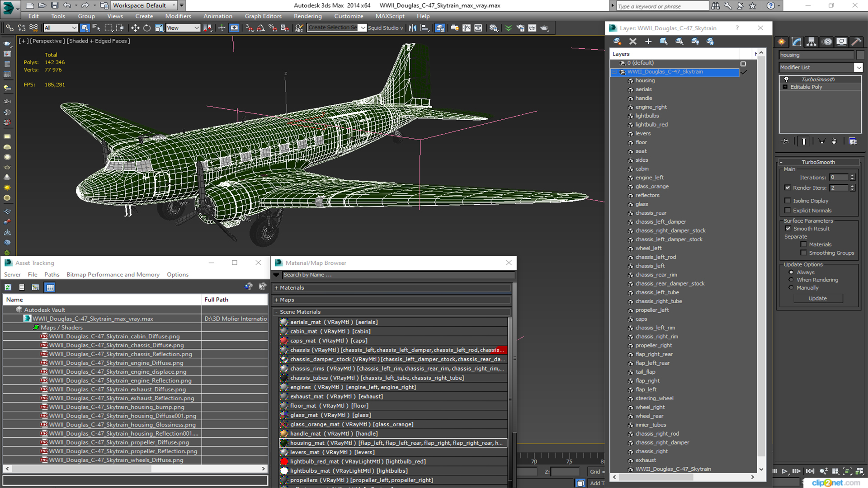Image resolution: width=868 pixels, height=488 pixels.
Task: Open Bitmap Performance and Memory menu
Action: coord(113,275)
